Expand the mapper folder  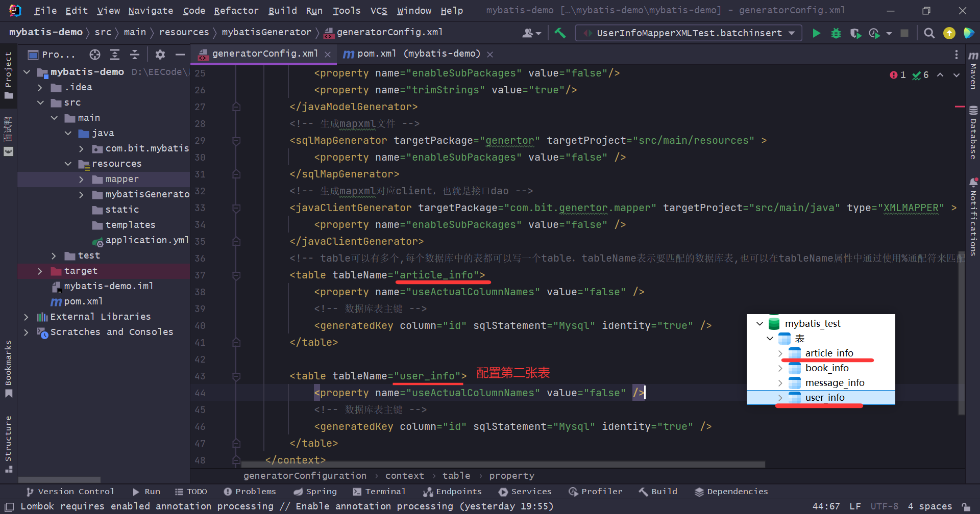point(82,179)
